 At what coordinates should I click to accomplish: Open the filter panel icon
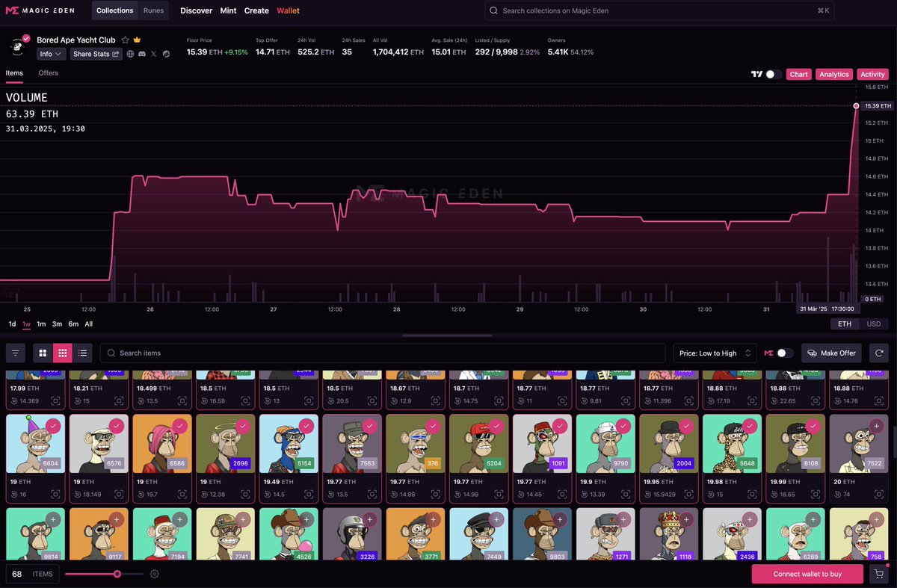tap(16, 353)
